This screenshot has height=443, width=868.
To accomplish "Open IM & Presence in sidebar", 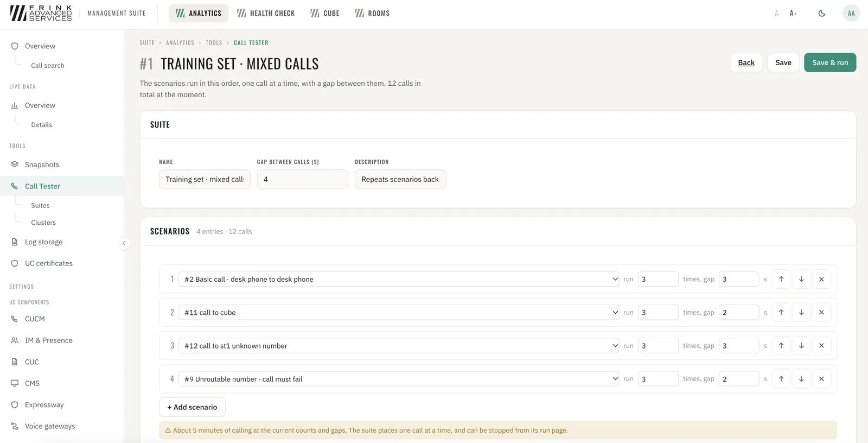I will click(x=62, y=340).
